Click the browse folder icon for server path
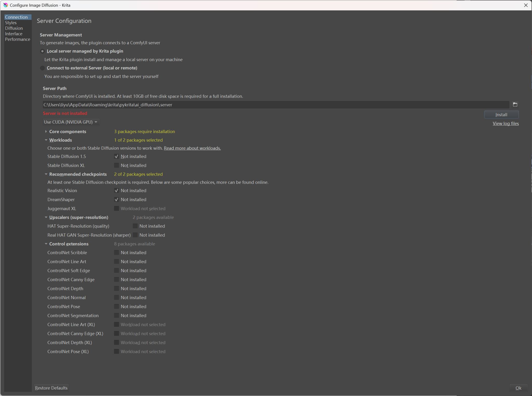This screenshot has width=532, height=396. [515, 104]
